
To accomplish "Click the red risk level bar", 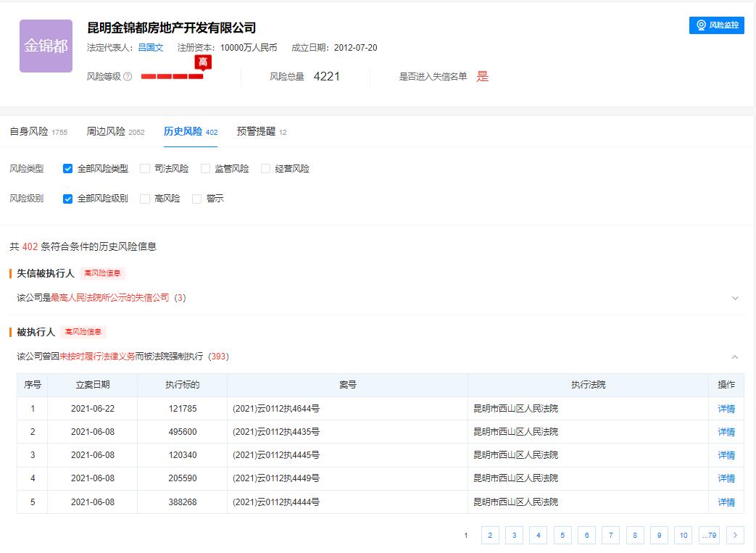I will coord(174,75).
